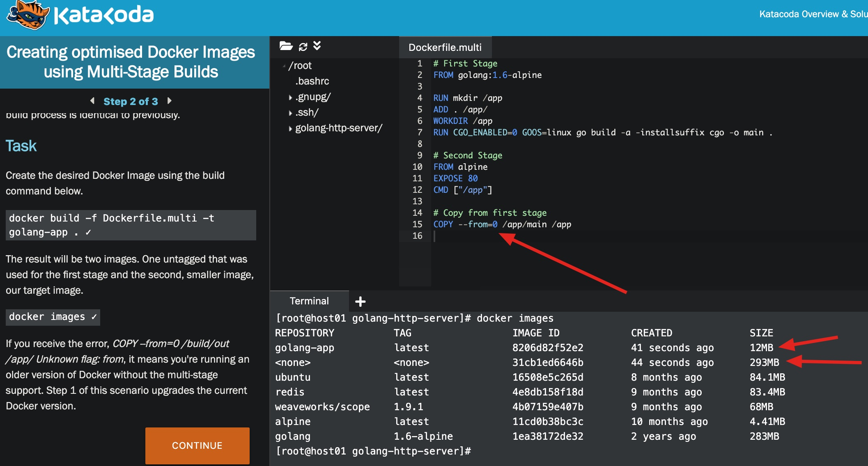Click the refresh file tree icon
This screenshot has width=868, height=466.
tap(303, 46)
